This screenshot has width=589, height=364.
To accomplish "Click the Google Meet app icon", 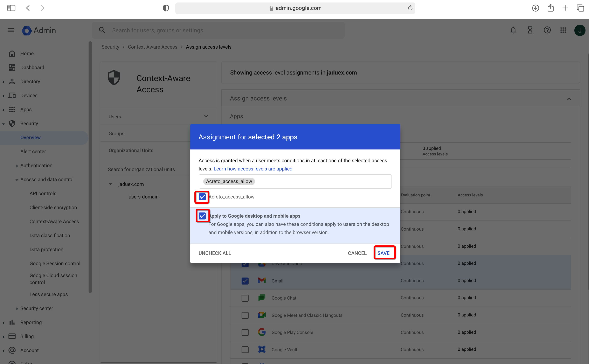I will 262,315.
